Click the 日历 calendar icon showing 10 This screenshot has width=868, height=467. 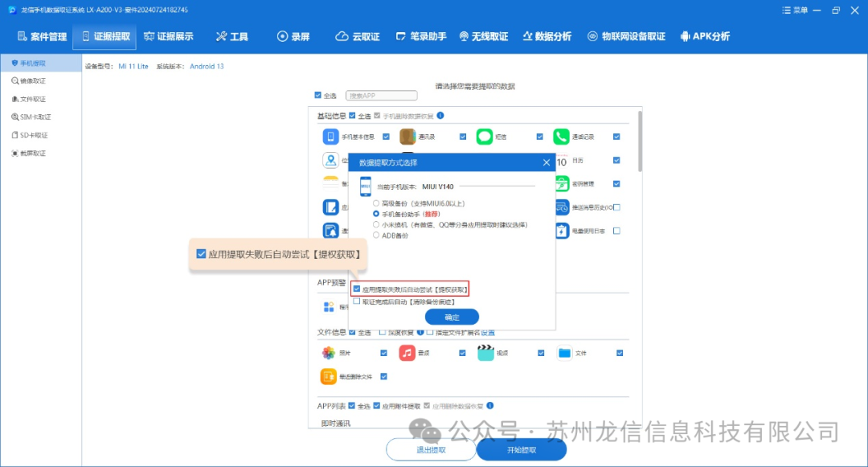(x=562, y=161)
